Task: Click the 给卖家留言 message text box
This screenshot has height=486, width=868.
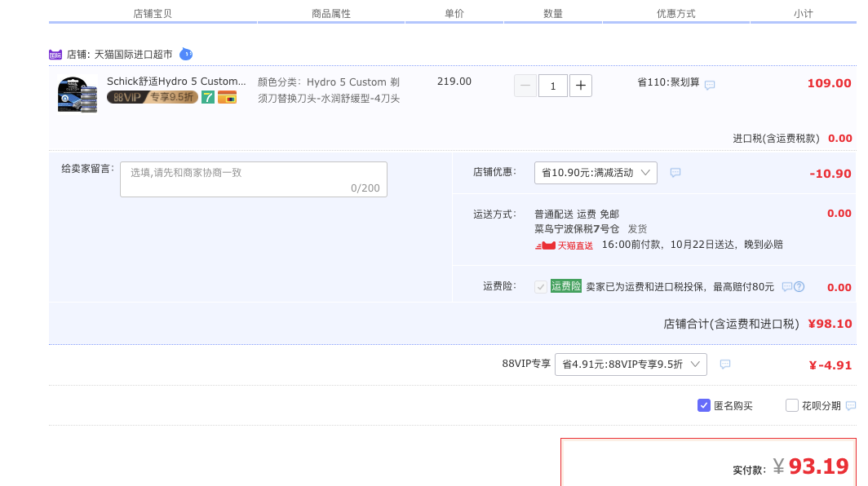Action: click(x=254, y=179)
